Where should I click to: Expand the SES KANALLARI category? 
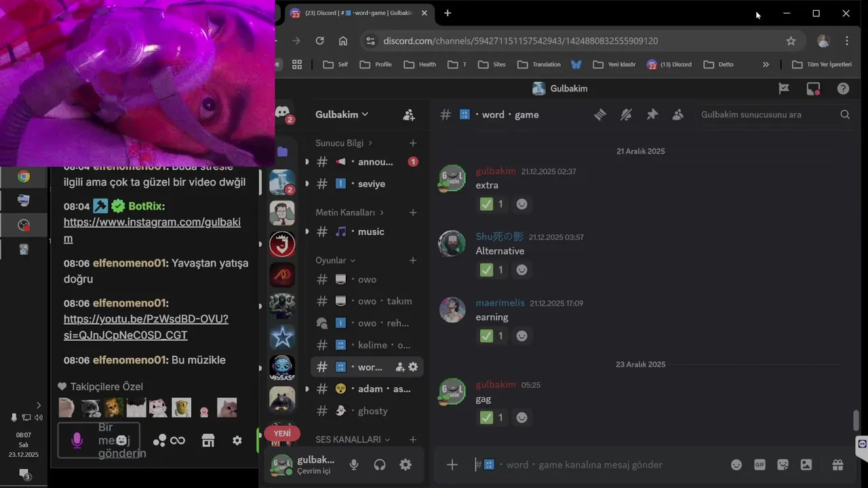pos(353,439)
